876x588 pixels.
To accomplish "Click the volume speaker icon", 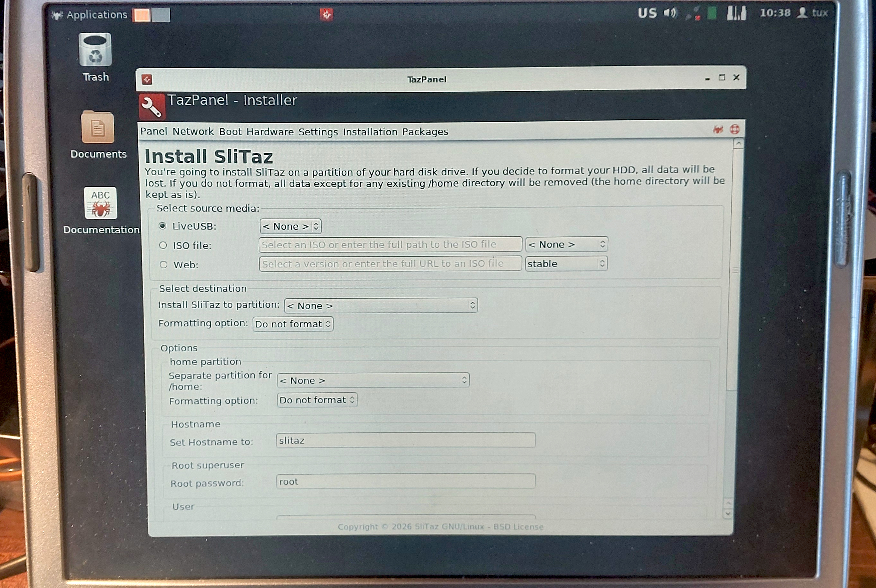I will pos(670,13).
